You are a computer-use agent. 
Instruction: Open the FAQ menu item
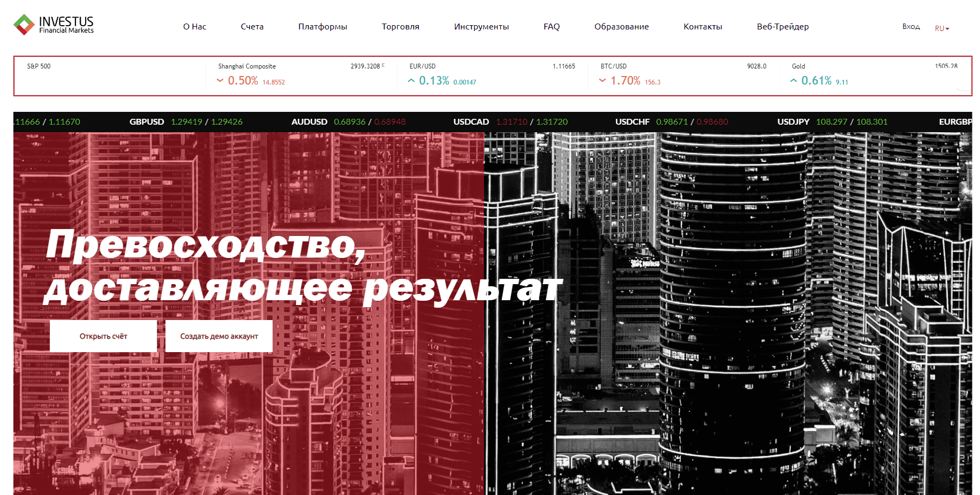(551, 26)
